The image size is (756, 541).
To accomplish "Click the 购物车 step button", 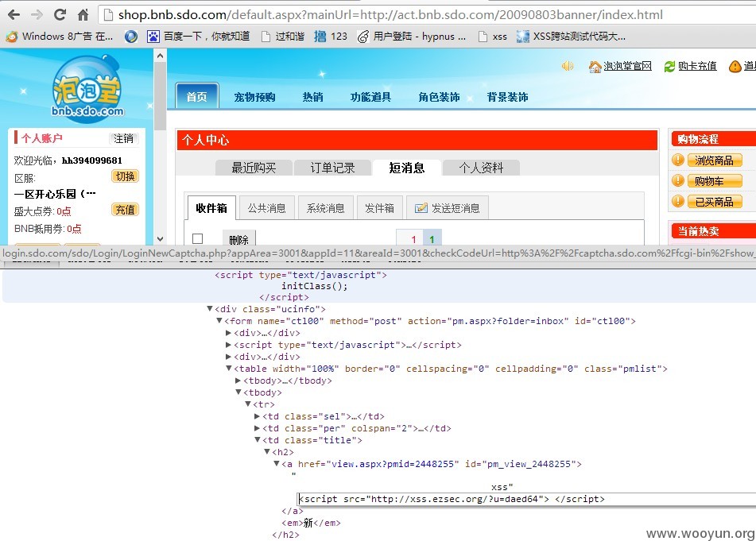I will click(715, 181).
